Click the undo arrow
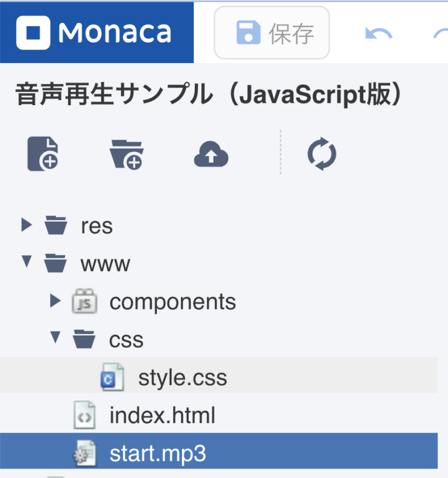This screenshot has width=448, height=478. click(x=378, y=33)
